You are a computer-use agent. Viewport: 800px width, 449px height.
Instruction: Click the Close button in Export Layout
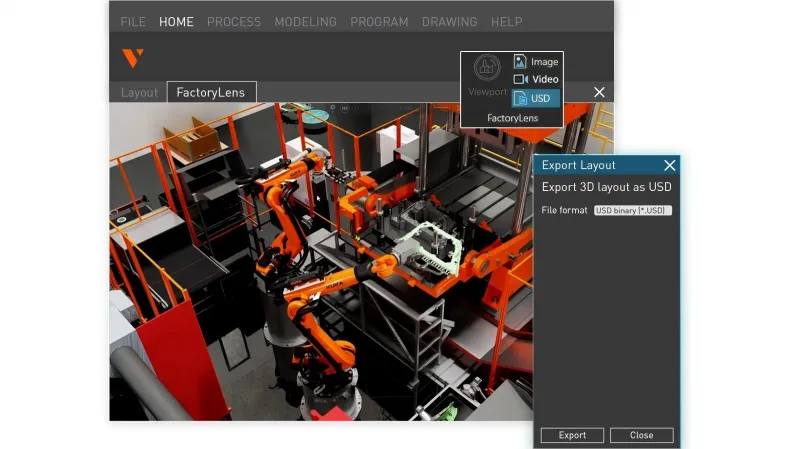[x=641, y=435]
